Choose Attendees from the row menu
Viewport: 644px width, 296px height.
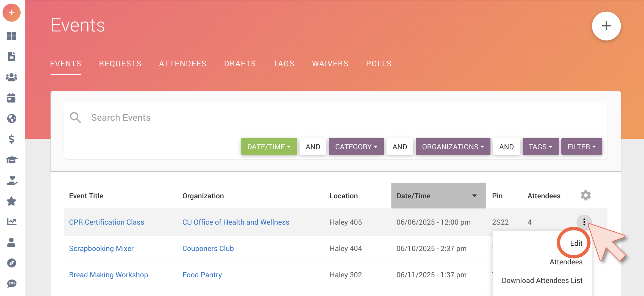[x=566, y=262]
